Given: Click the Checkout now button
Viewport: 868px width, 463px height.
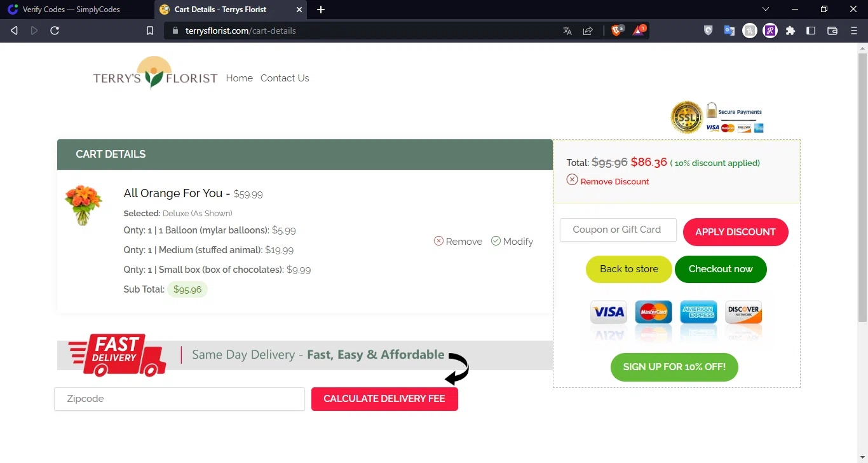Looking at the screenshot, I should [721, 269].
